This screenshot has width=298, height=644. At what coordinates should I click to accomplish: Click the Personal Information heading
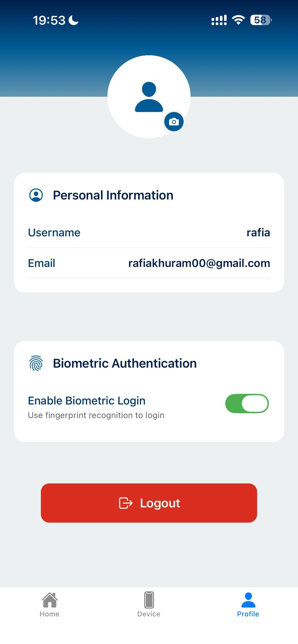tap(113, 195)
